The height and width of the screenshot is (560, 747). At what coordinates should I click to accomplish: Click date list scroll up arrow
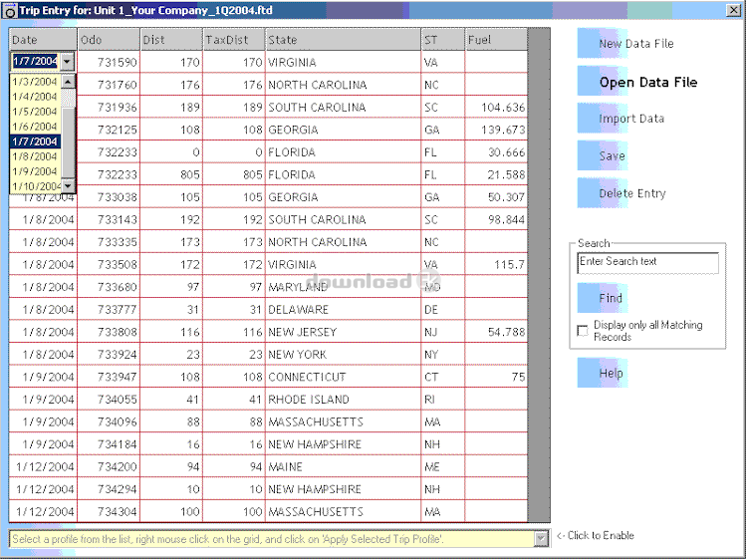[68, 82]
